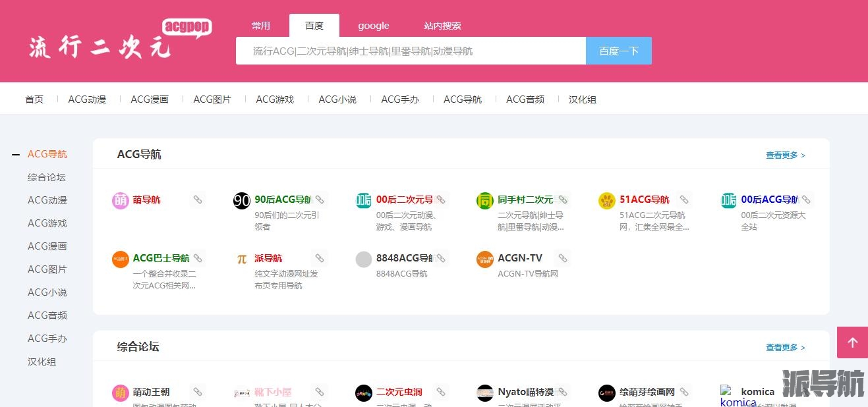868x407 pixels.
Task: Click the 8848ACG导航 gray circle icon
Action: pyautogui.click(x=364, y=259)
